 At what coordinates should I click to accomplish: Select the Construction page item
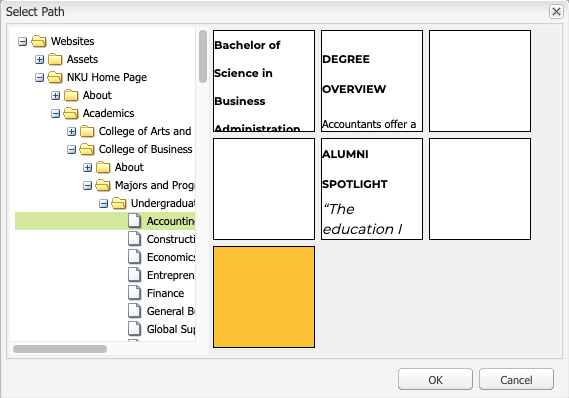171,239
